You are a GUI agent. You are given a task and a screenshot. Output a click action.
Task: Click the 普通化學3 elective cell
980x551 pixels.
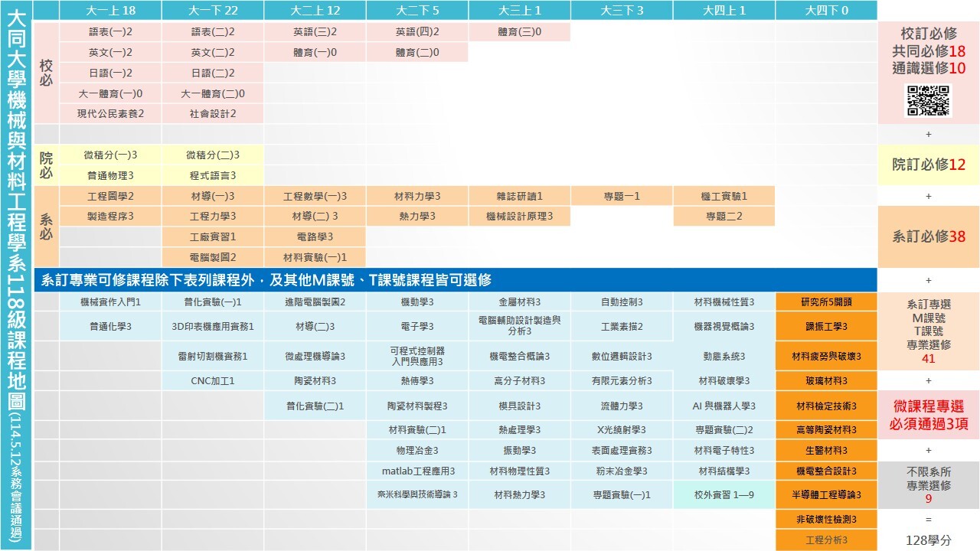pyautogui.click(x=110, y=326)
